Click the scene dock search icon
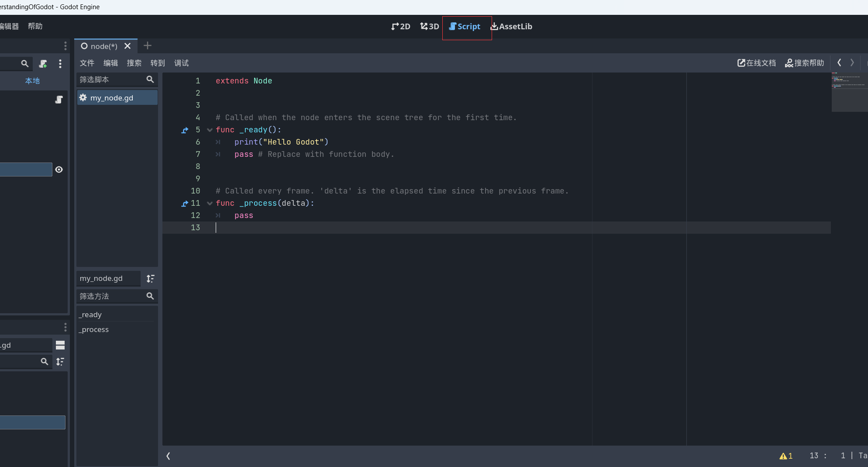 pos(25,64)
